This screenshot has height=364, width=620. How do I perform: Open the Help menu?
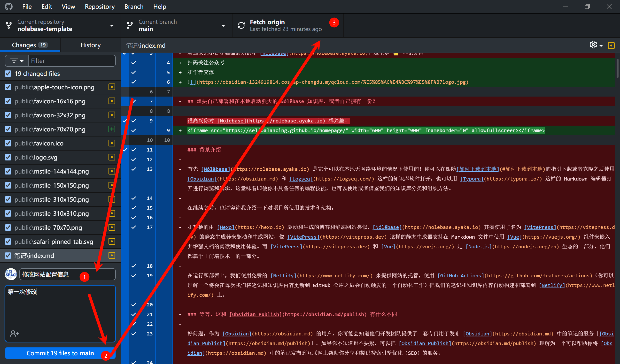coord(160,7)
